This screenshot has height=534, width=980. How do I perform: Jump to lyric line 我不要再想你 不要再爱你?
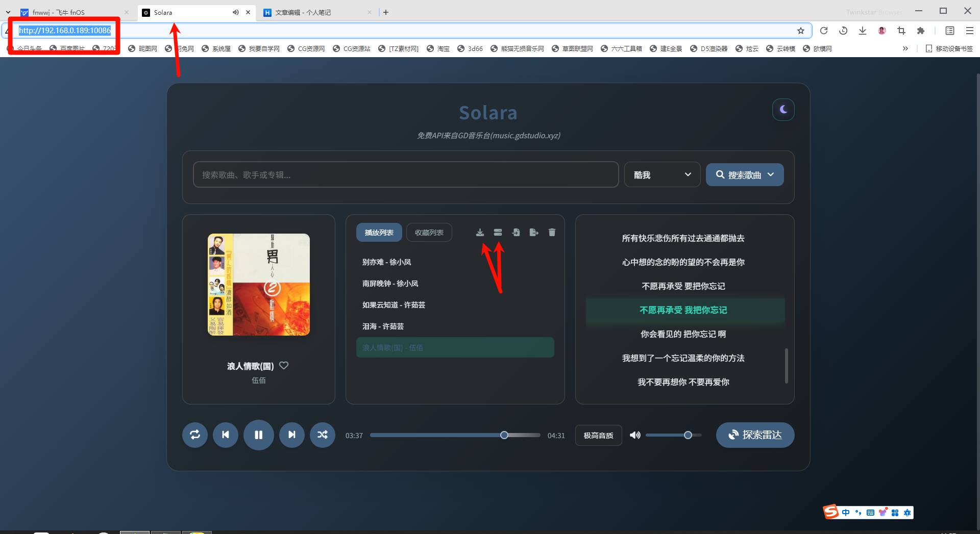(683, 382)
